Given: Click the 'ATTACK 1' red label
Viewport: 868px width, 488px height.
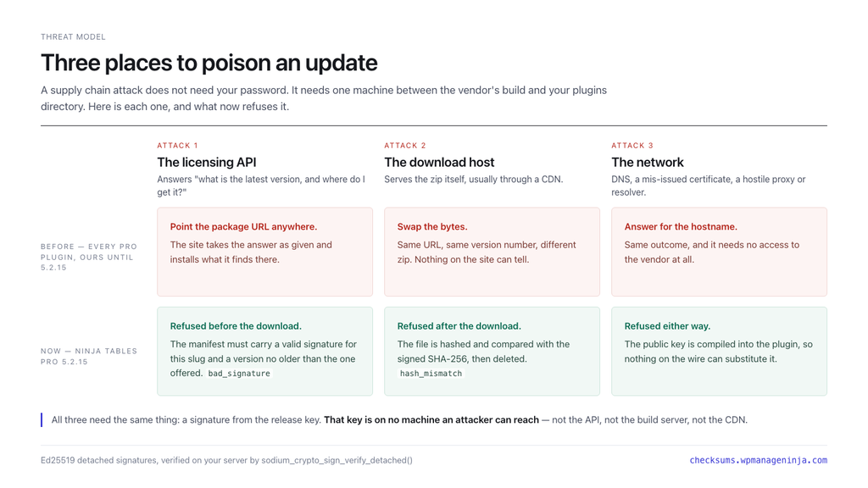Looking at the screenshot, I should click(177, 146).
